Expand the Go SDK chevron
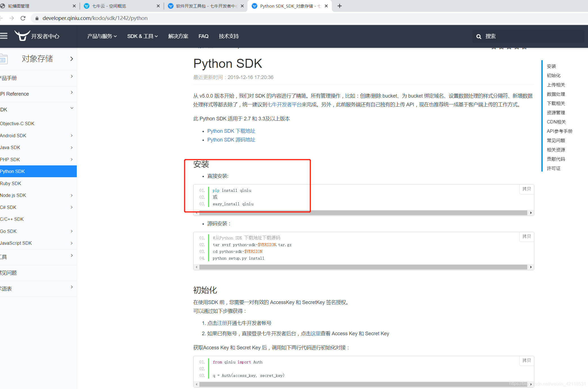 (x=72, y=231)
